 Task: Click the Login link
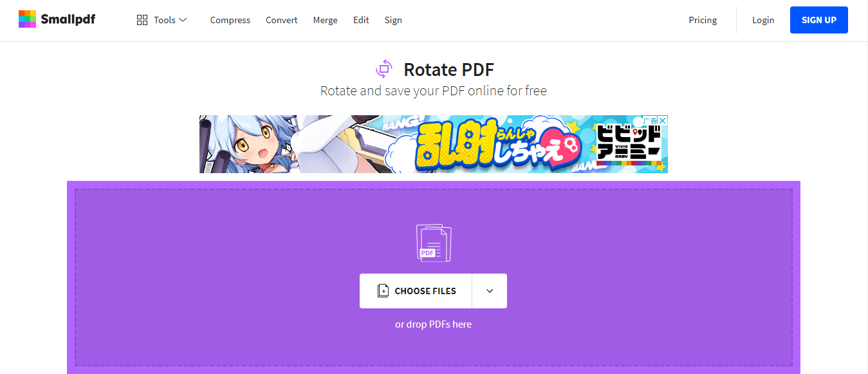click(763, 20)
